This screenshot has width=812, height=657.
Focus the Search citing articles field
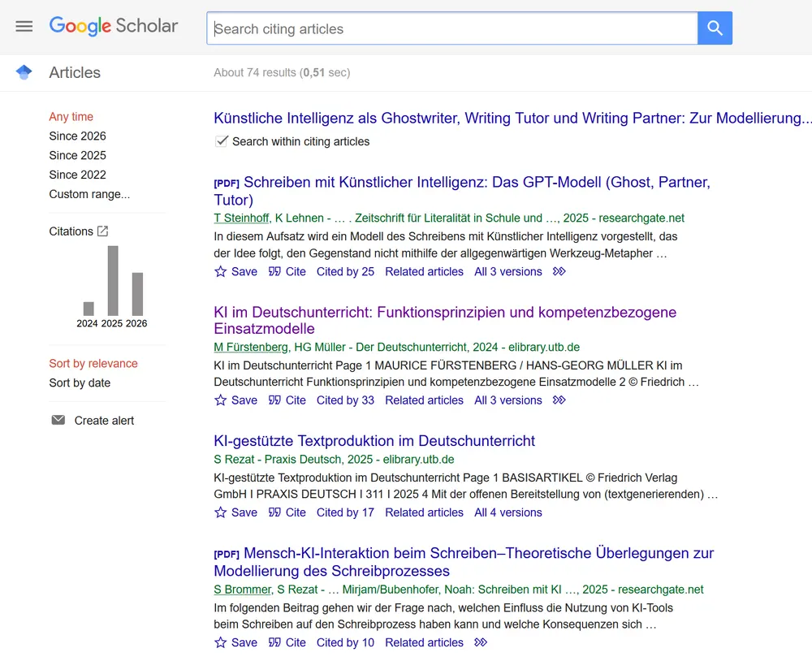(452, 28)
